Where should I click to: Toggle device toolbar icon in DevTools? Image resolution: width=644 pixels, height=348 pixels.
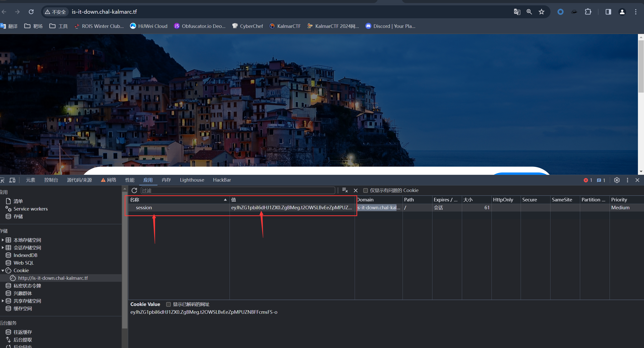click(12, 180)
